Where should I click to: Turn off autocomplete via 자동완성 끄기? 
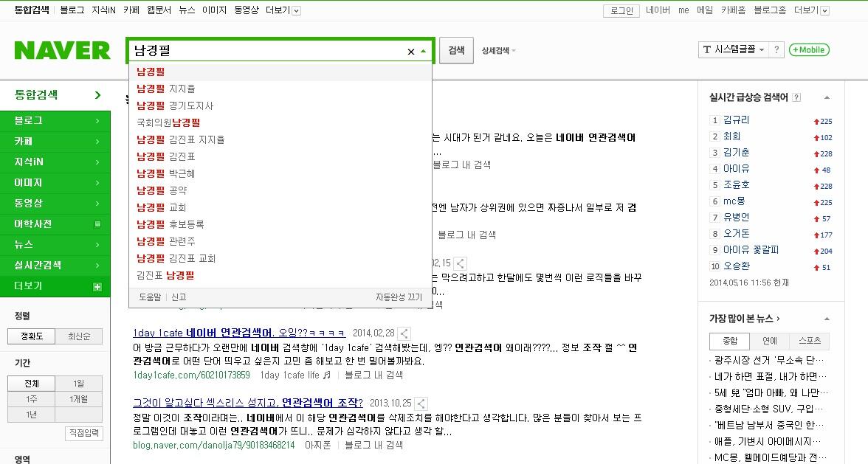(x=399, y=297)
